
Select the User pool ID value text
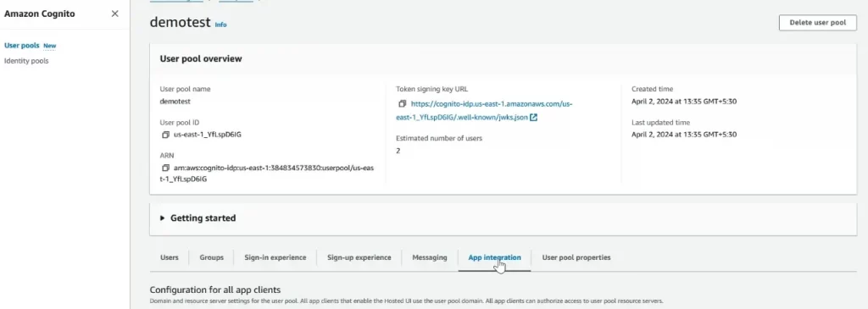[x=208, y=135]
